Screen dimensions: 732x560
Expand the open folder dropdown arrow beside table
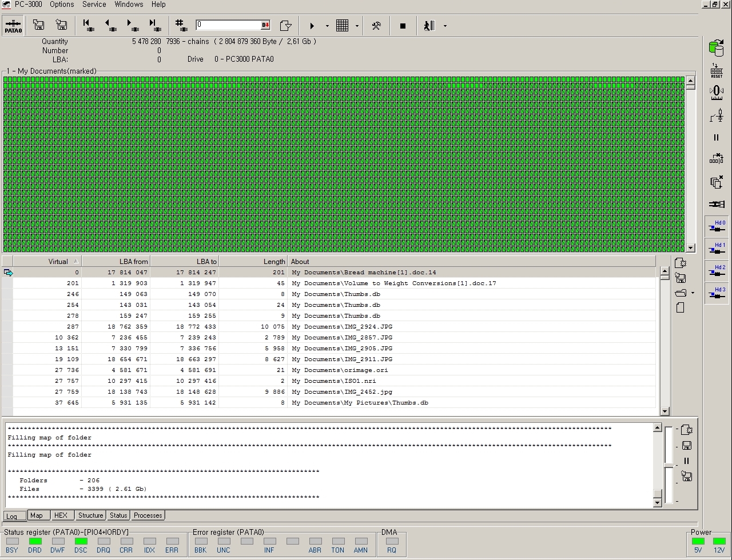point(693,293)
